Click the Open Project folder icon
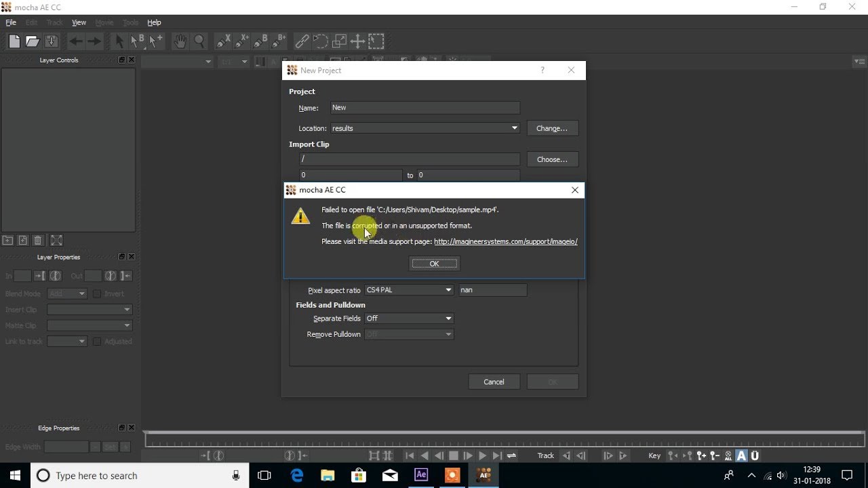Screen dimensions: 868x488 click(x=33, y=41)
